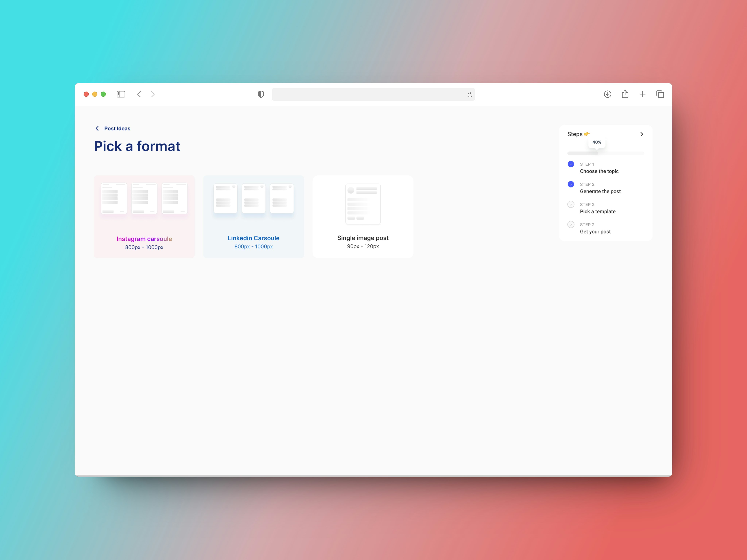The height and width of the screenshot is (560, 747).
Task: Reload page with the refresh icon
Action: point(470,94)
